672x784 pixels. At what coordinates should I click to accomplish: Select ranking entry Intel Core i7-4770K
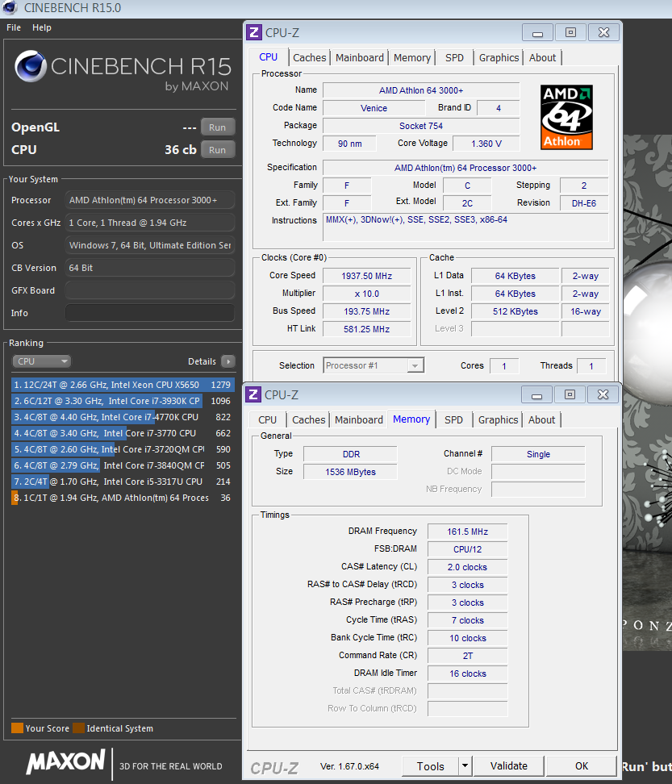click(123, 417)
